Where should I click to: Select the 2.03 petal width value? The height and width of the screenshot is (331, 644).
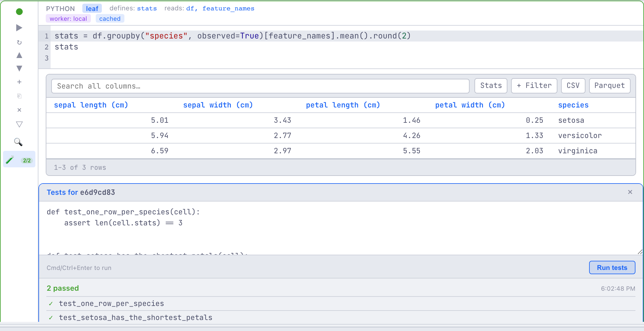pyautogui.click(x=535, y=151)
